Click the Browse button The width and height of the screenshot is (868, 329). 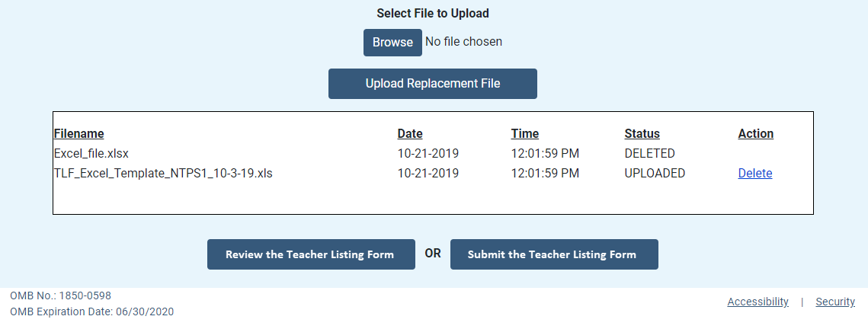[x=392, y=43]
